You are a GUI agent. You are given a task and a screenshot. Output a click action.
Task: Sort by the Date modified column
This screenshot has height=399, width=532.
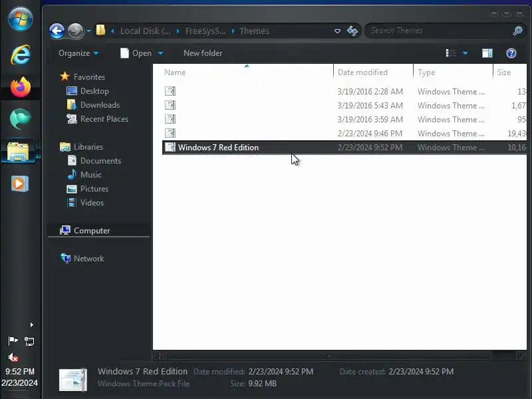tap(373, 72)
